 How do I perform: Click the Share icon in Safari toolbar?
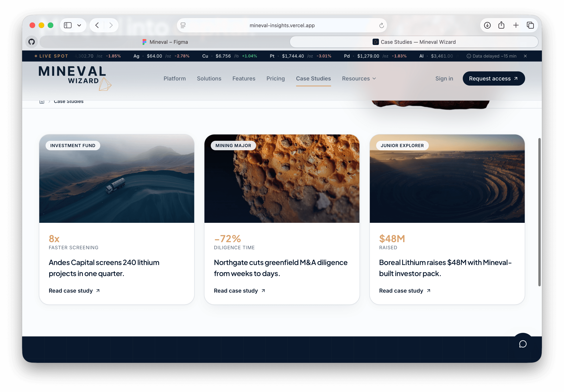[x=501, y=25]
